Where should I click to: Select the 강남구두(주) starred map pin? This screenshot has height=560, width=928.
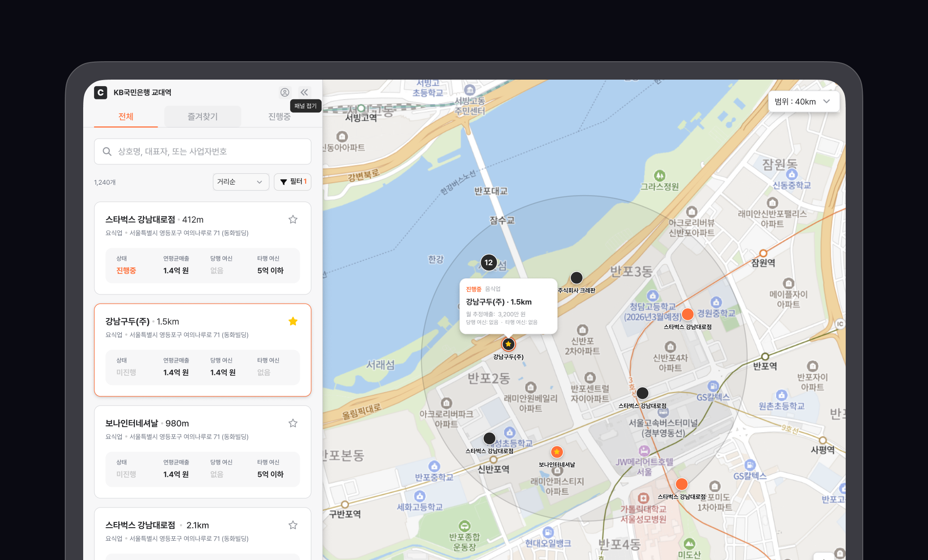pos(508,344)
